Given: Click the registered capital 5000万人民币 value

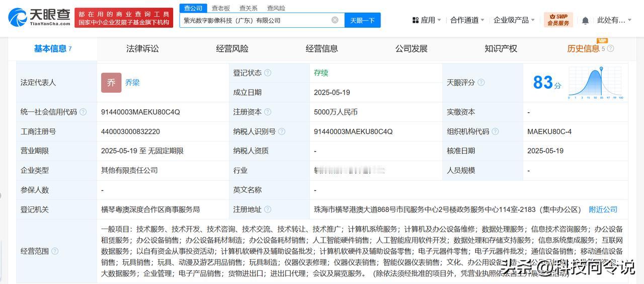Looking at the screenshot, I should tap(336, 112).
